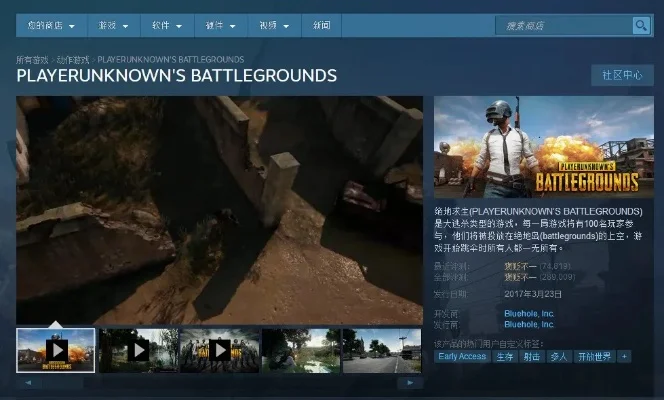Open the 开放世界 tag
This screenshot has width=664, height=400.
pyautogui.click(x=594, y=356)
